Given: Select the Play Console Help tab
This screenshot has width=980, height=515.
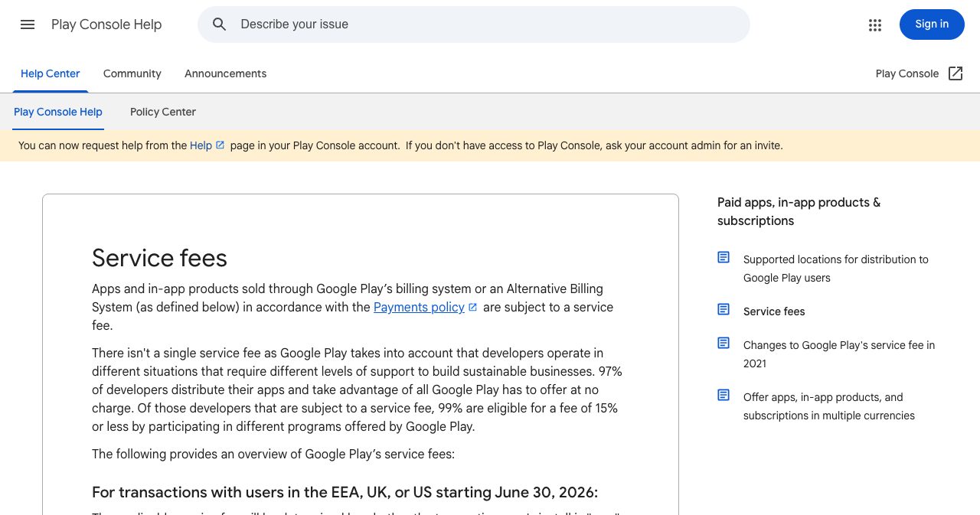Looking at the screenshot, I should pos(58,112).
